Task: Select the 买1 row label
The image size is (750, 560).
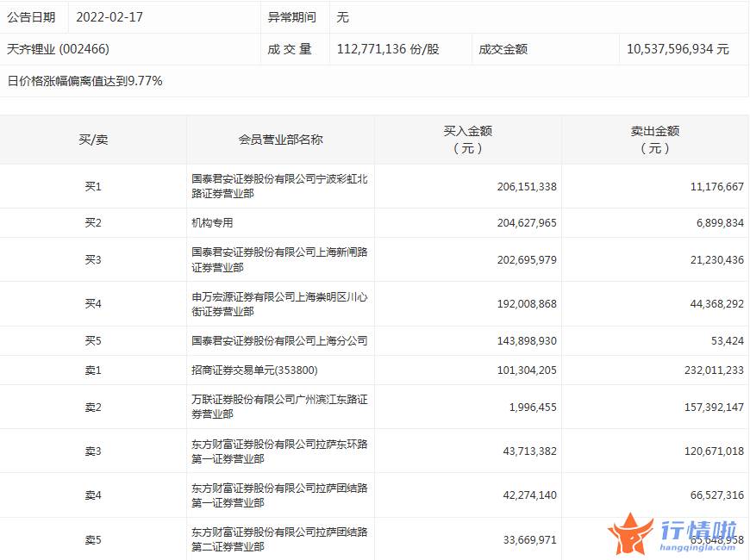Action: pyautogui.click(x=93, y=186)
